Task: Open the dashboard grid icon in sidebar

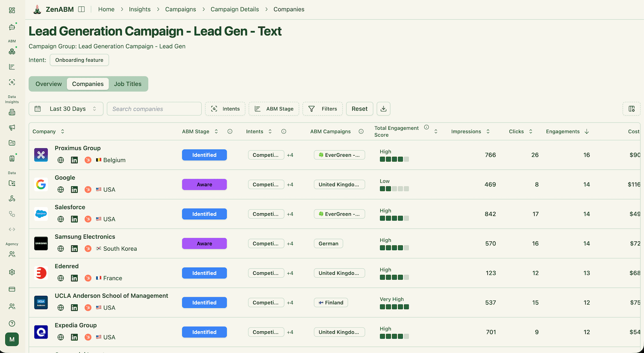Action: 12,10
